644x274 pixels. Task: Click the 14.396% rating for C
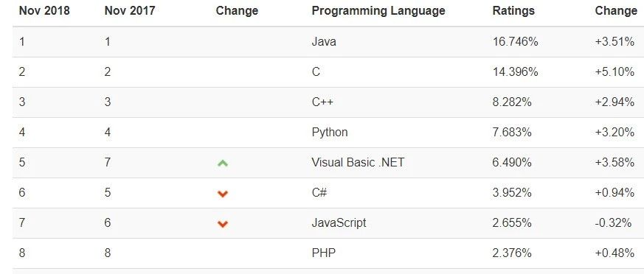pos(515,71)
